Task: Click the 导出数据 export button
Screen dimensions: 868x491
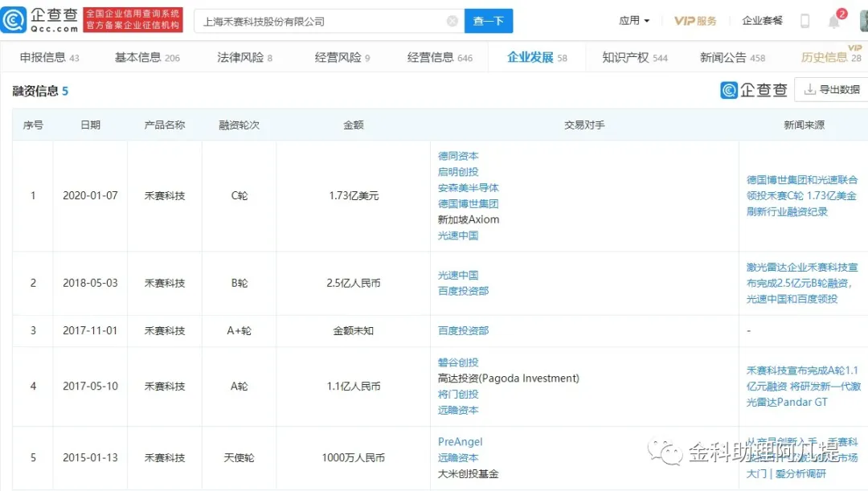Action: point(832,89)
